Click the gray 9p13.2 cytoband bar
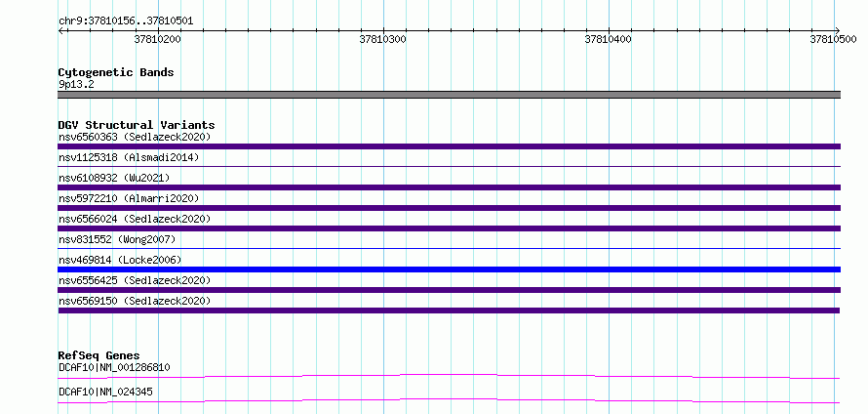 pyautogui.click(x=449, y=95)
